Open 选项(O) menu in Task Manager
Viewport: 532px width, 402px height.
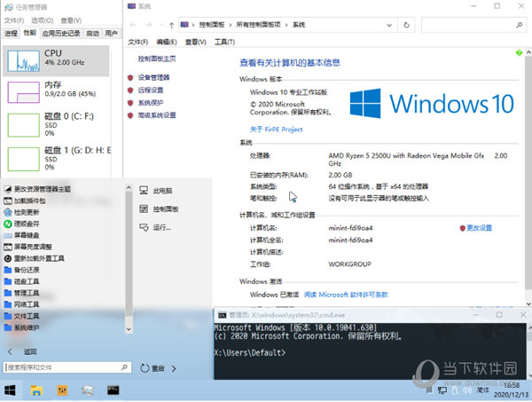coord(42,20)
